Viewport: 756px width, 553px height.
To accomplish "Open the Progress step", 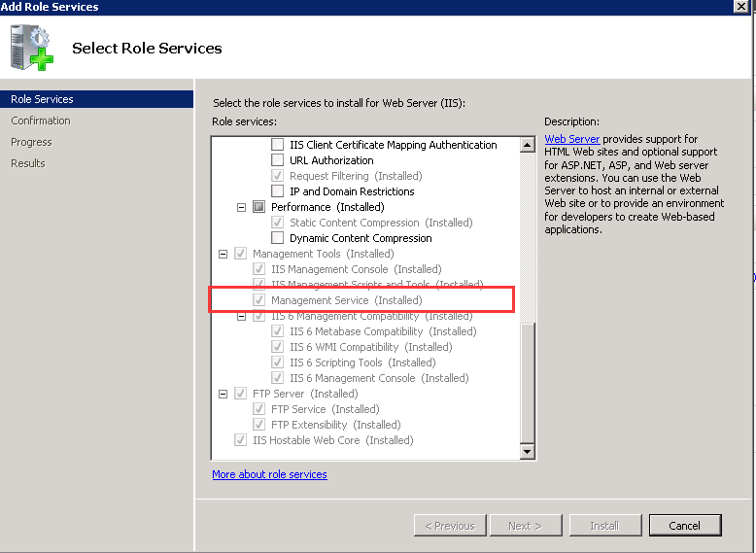I will click(x=31, y=142).
